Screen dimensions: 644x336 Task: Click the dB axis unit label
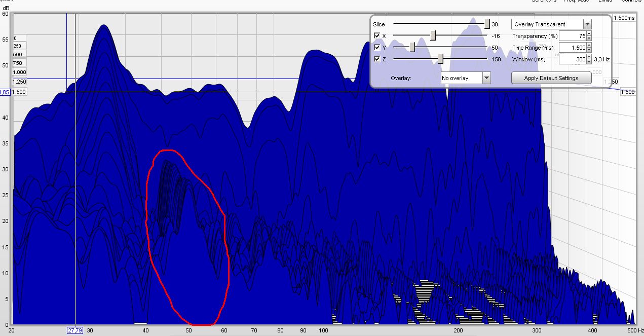pos(5,8)
